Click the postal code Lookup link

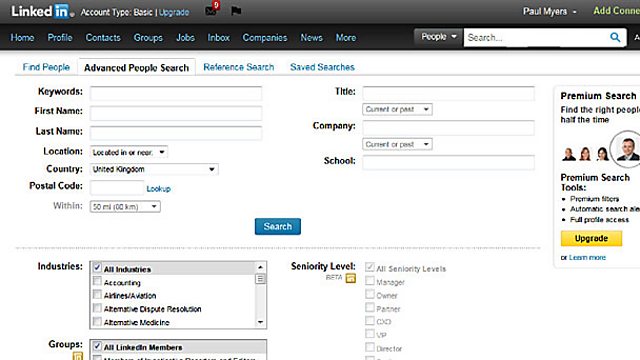click(x=158, y=189)
